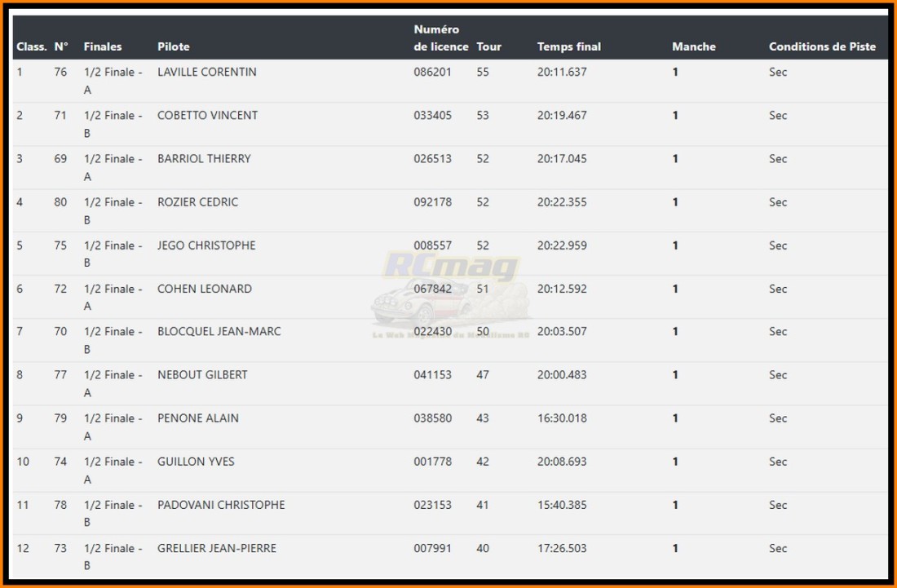Viewport: 897px width, 588px height.
Task: Sort by the Class. column header
Action: tap(31, 46)
